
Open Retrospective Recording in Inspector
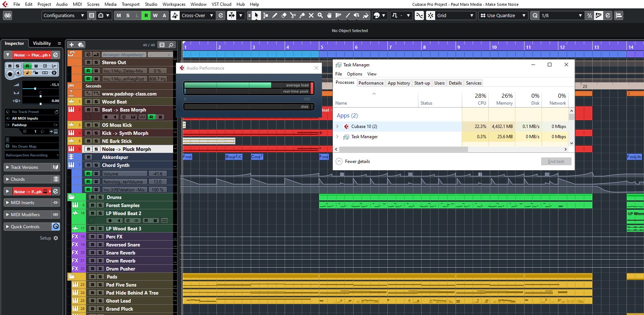[32, 155]
